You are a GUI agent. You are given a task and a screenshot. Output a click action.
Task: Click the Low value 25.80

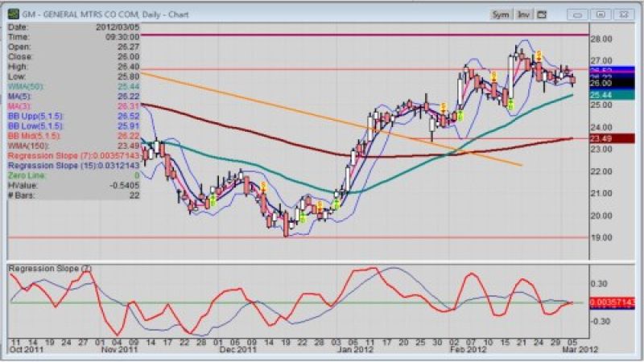click(x=129, y=76)
